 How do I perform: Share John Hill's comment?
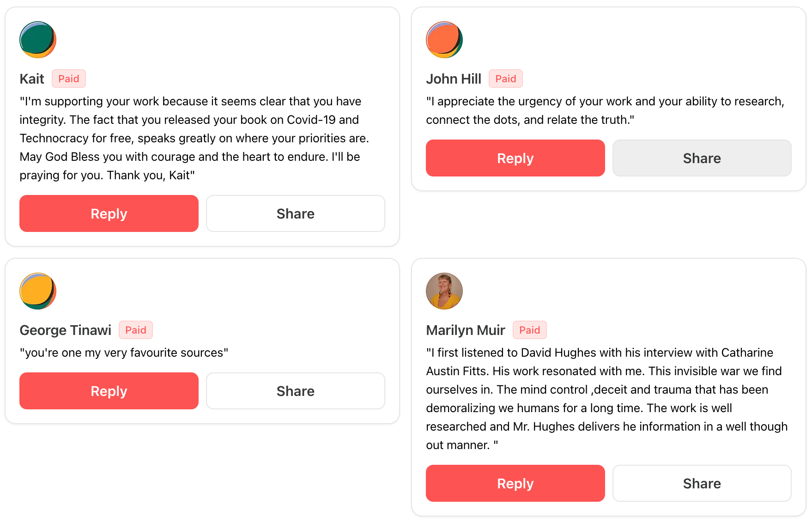702,158
